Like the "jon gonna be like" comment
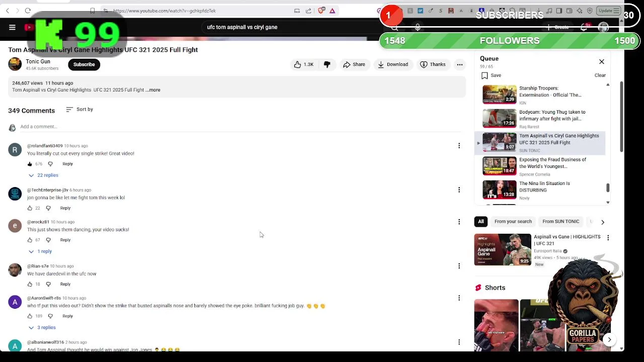Image resolution: width=644 pixels, height=362 pixels. click(30, 208)
